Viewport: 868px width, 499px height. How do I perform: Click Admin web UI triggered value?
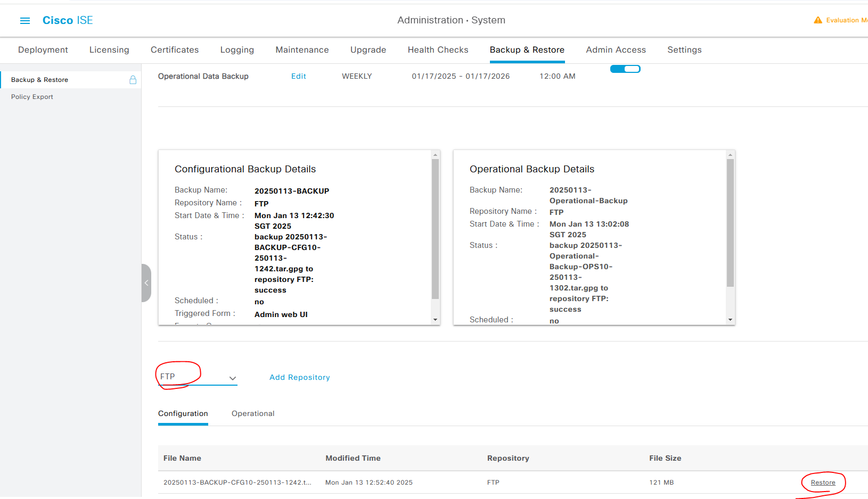tap(281, 314)
